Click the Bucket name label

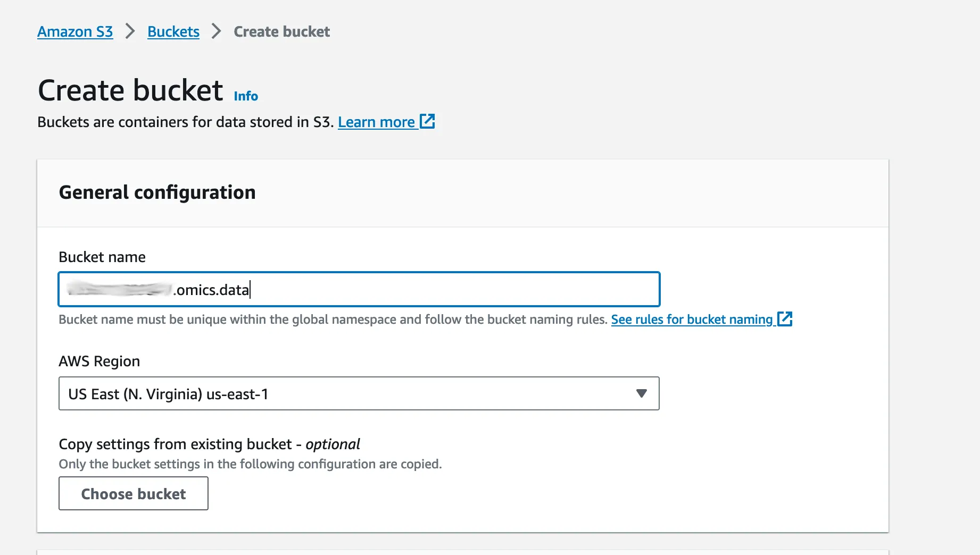coord(102,257)
